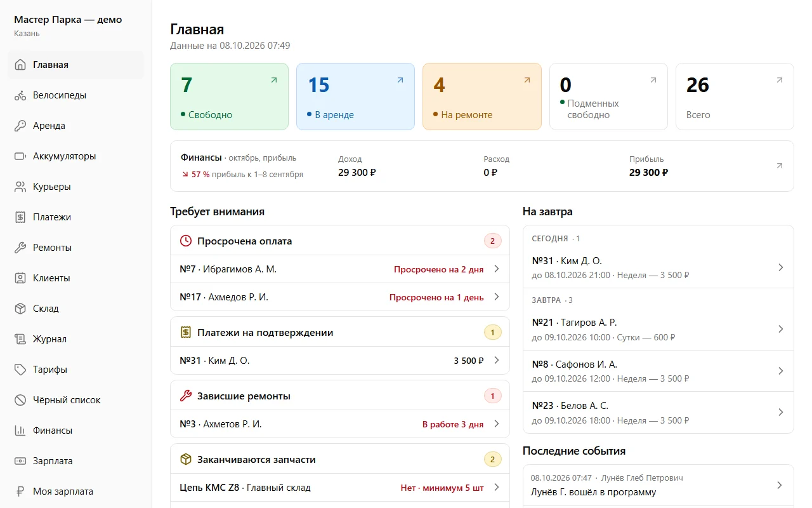Open event Лунёв Г. вошёл в программу
812x508 pixels.
(x=658, y=486)
